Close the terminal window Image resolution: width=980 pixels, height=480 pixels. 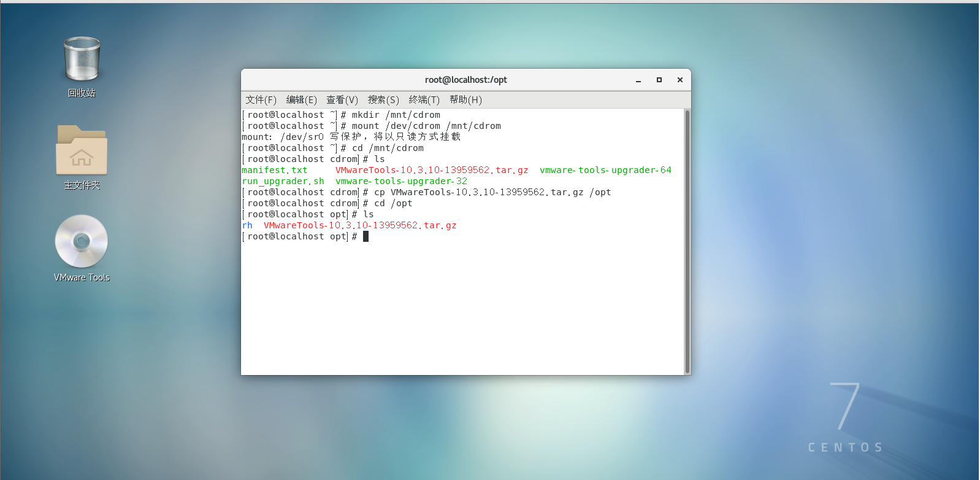(680, 80)
